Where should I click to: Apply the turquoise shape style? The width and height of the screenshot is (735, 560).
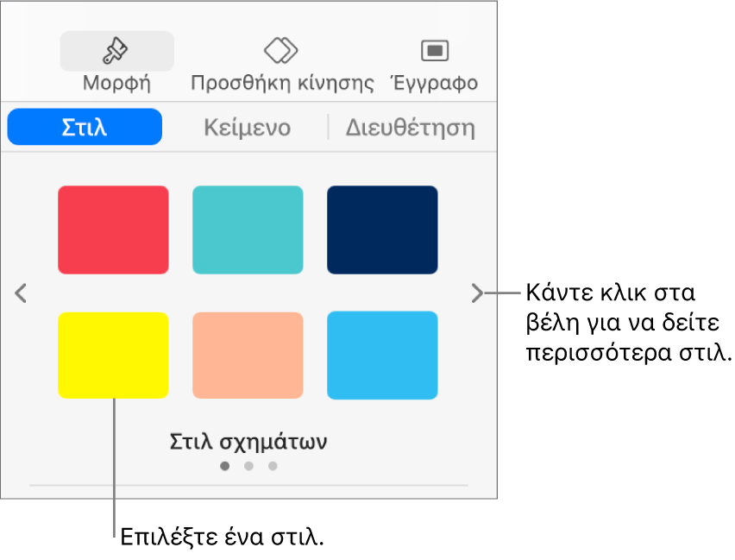pyautogui.click(x=248, y=230)
